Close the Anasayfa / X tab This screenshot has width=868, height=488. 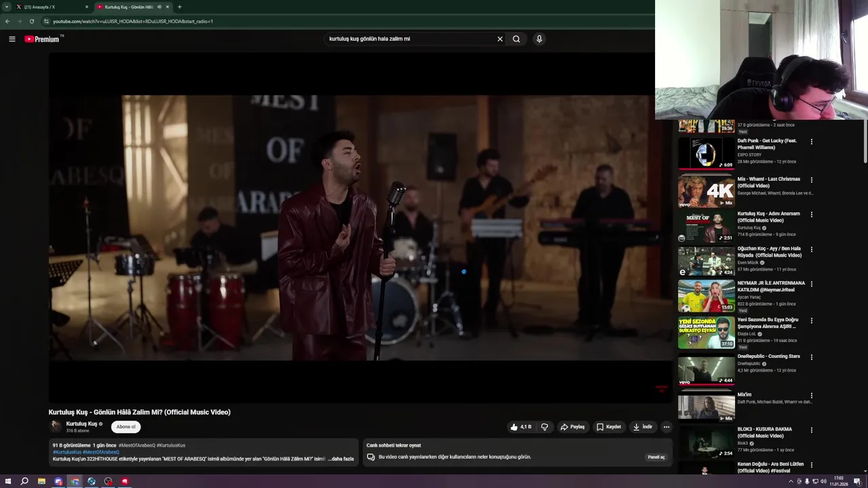tap(87, 7)
